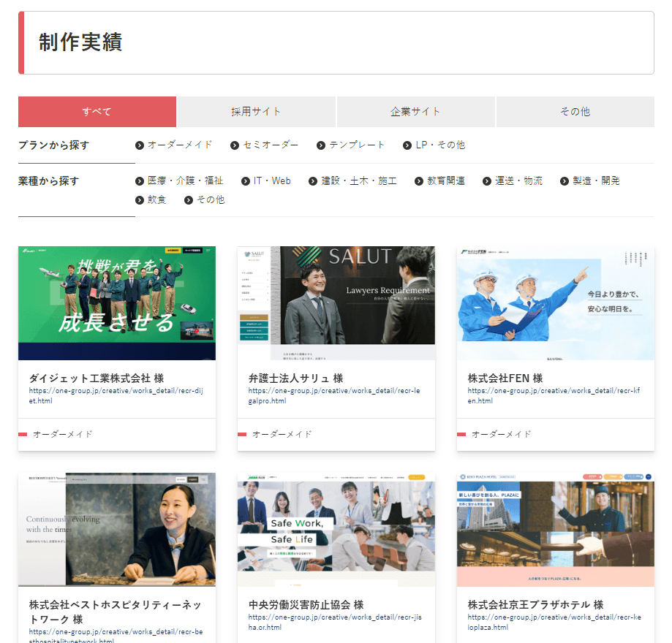Filter by 教育関連 industry

point(446,180)
